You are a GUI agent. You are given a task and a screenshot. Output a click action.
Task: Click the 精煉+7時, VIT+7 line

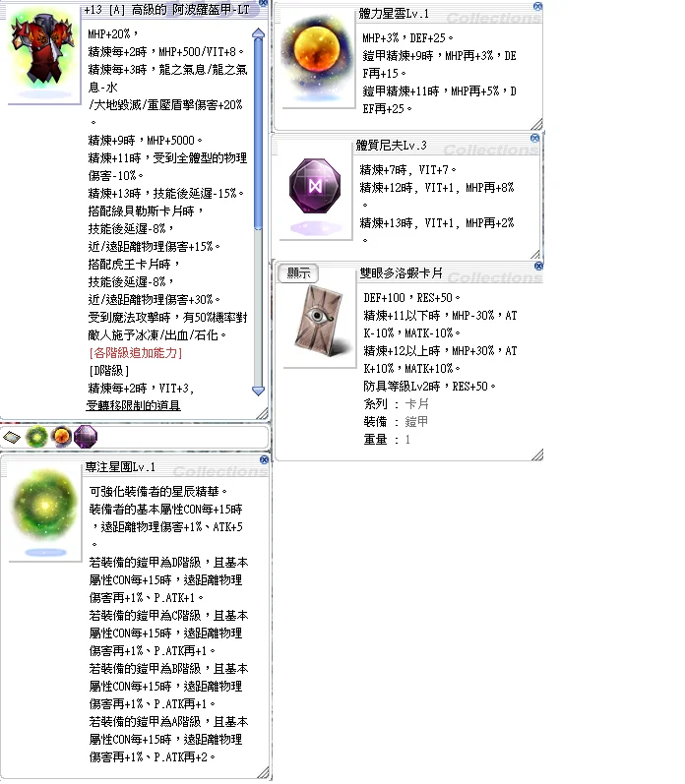tap(407, 170)
